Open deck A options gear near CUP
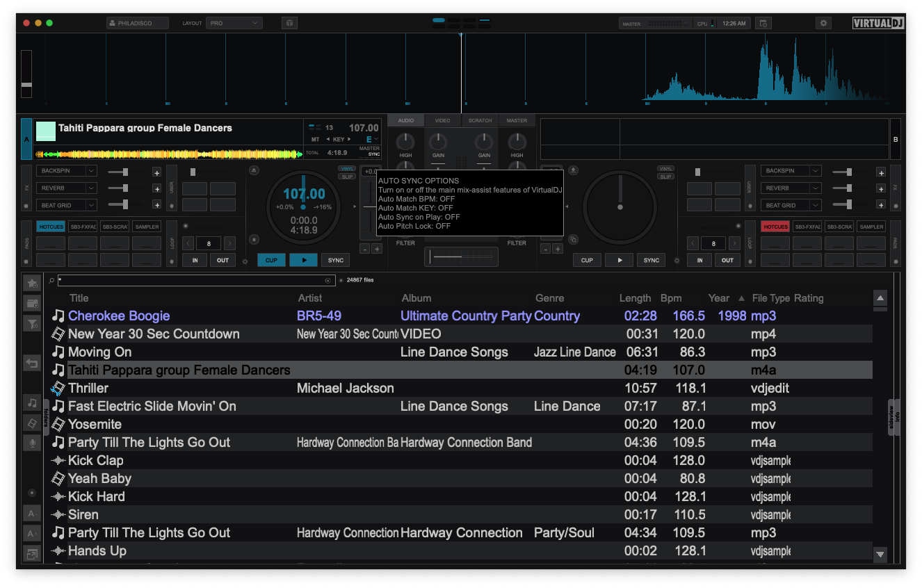922x588 pixels. point(245,261)
